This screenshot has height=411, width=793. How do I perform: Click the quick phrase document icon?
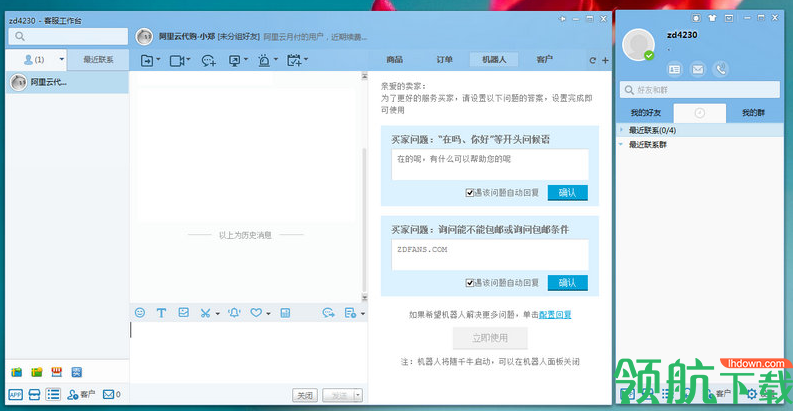click(350, 313)
